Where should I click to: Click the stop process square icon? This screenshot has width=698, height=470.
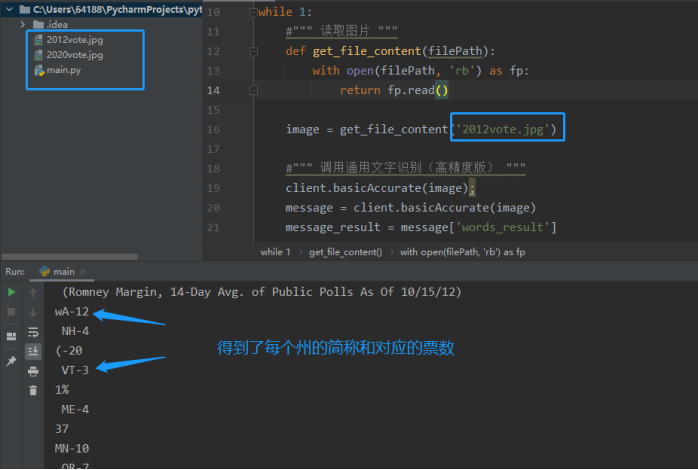pos(12,312)
